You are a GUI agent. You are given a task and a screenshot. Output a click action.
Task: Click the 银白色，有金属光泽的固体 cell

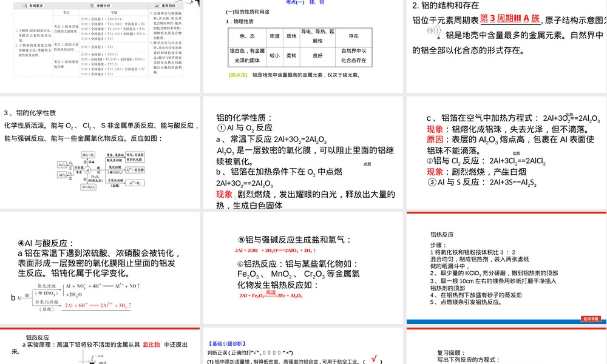(247, 56)
